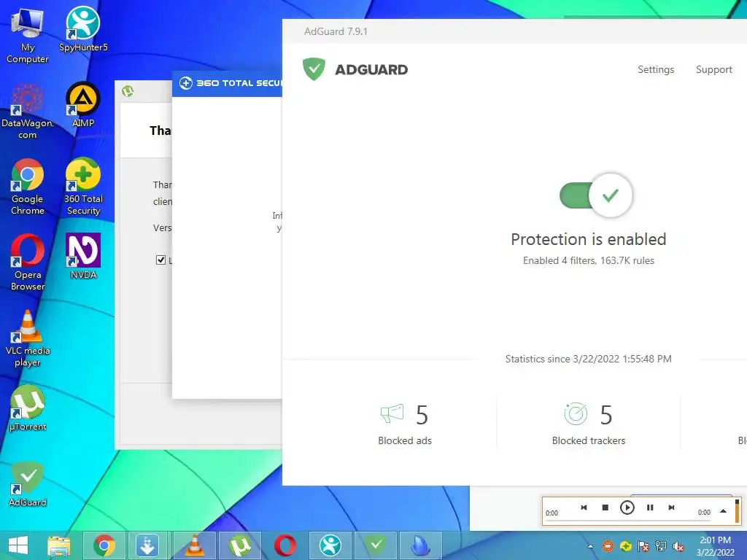Click 'Enabled 4 filters, 163.7K rules' text
Screen dimensions: 747x560
[589, 260]
